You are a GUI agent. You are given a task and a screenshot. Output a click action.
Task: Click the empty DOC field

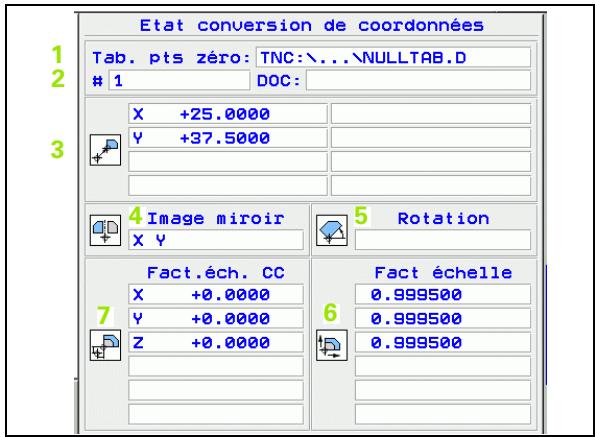[x=419, y=80]
